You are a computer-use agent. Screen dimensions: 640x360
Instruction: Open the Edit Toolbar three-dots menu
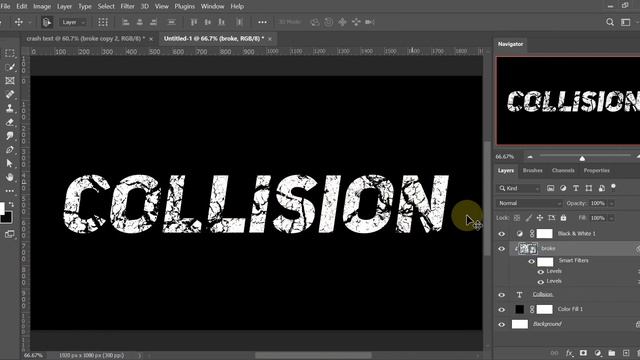10,191
